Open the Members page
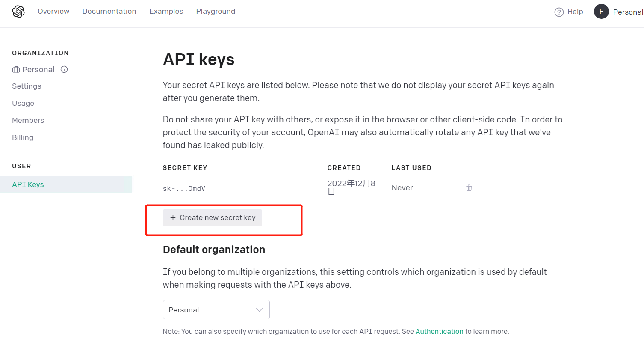 click(x=28, y=120)
